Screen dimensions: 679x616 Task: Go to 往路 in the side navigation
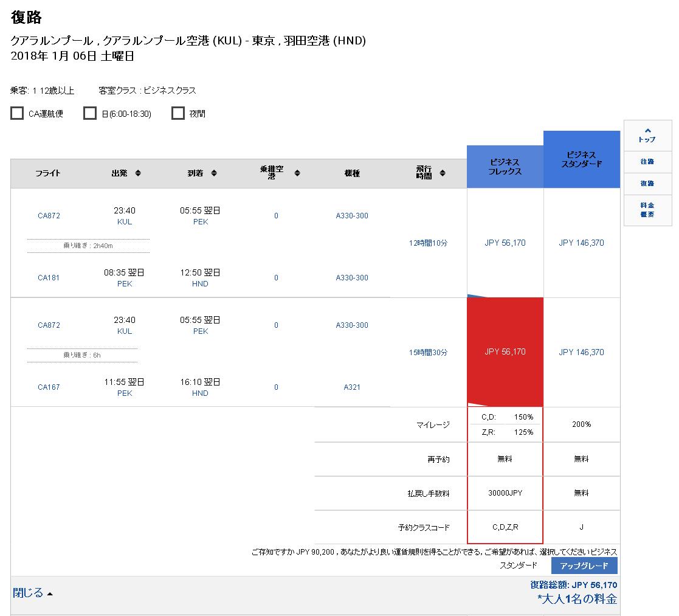pyautogui.click(x=647, y=162)
